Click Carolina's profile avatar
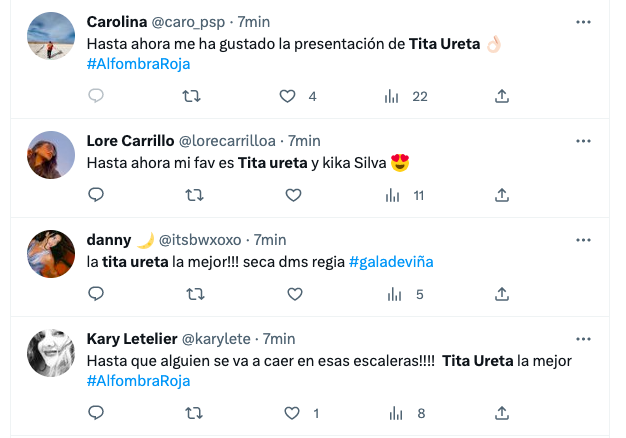 pyautogui.click(x=51, y=36)
